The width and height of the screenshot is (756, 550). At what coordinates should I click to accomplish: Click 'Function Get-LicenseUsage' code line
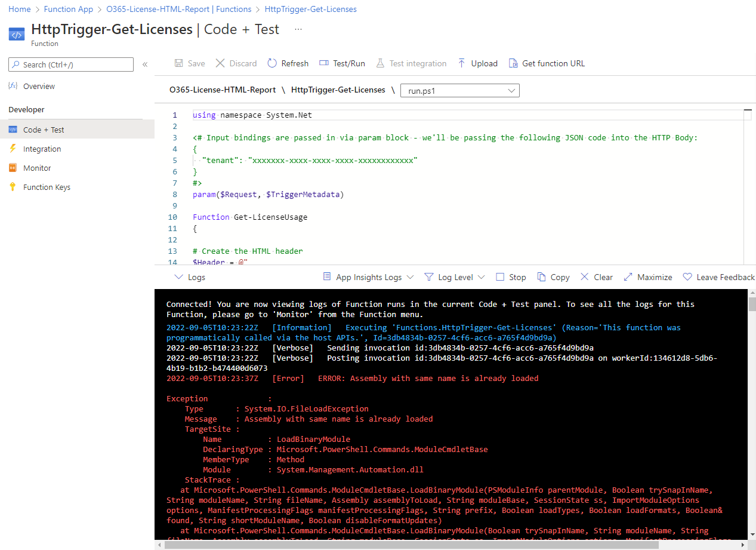click(250, 217)
